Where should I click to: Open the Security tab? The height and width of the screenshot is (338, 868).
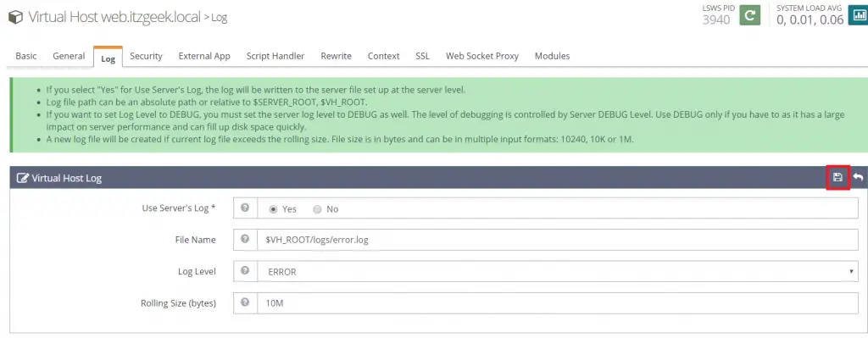[x=146, y=56]
